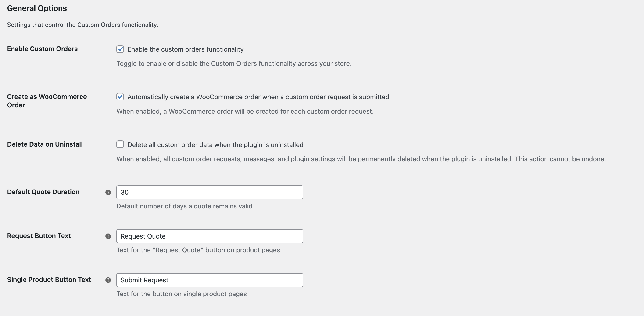Enable the Delete Data on Uninstall checkbox
This screenshot has width=644, height=316.
click(120, 144)
